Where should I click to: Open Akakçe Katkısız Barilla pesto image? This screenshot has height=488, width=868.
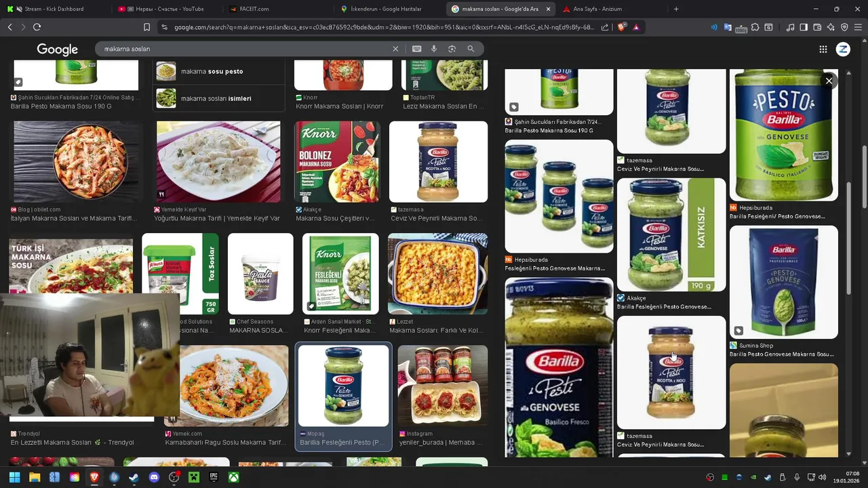point(671,235)
